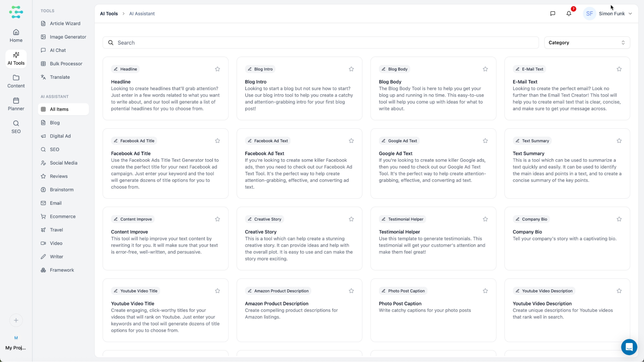Image resolution: width=644 pixels, height=362 pixels.
Task: Select the AI Chat tool
Action: pos(58,50)
